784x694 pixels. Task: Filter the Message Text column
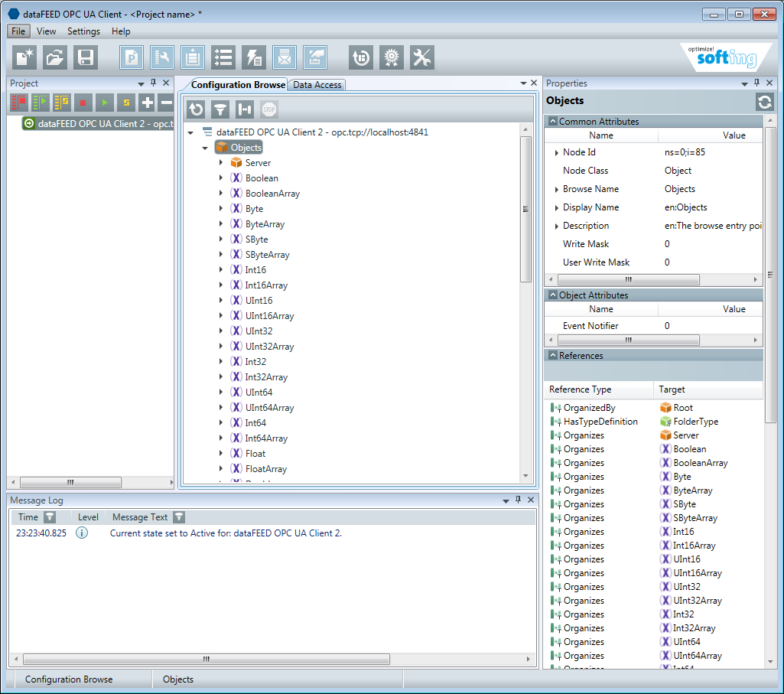point(179,517)
